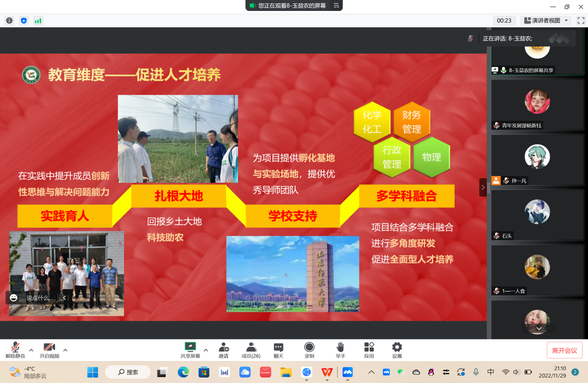
Task: Collapse the participant video sidebar arrow
Action: (483, 187)
